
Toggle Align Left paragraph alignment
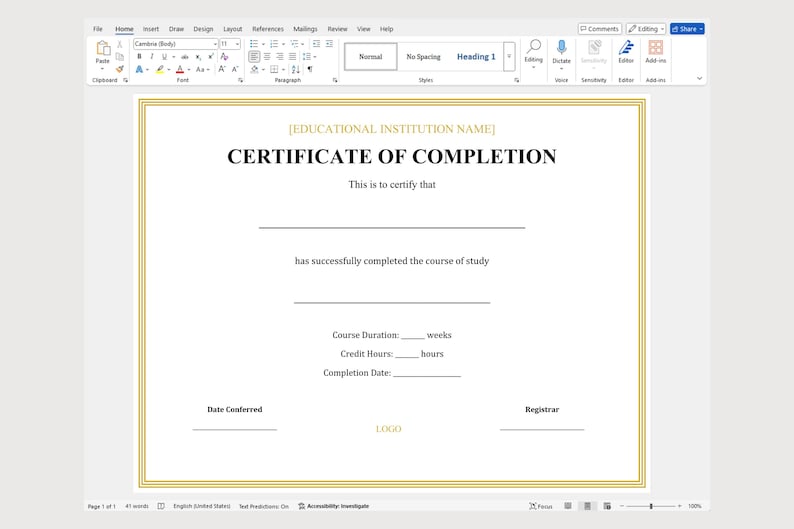point(254,57)
